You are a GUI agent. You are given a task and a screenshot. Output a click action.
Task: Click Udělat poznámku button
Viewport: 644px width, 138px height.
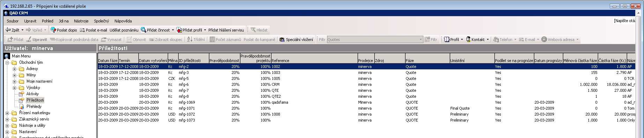tap(124, 30)
